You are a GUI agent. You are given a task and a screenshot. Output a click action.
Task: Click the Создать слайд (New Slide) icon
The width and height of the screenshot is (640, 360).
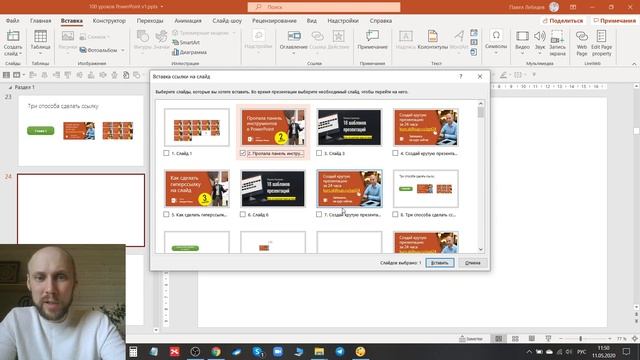[13, 37]
